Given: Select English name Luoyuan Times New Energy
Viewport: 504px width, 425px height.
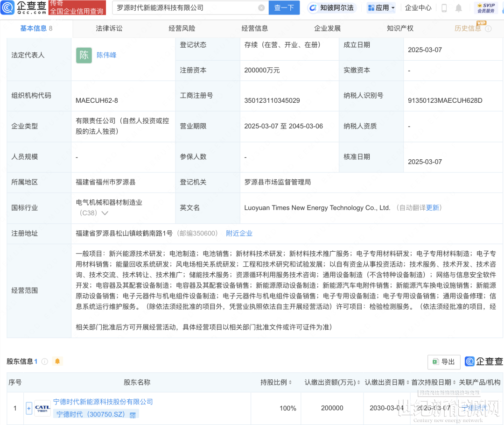Looking at the screenshot, I should tap(317, 207).
